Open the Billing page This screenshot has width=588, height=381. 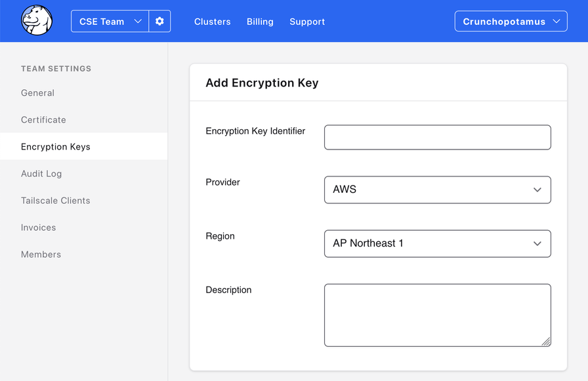click(260, 21)
